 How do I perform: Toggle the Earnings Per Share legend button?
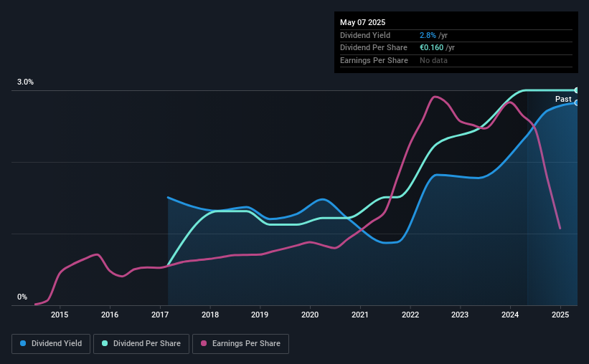pos(240,344)
